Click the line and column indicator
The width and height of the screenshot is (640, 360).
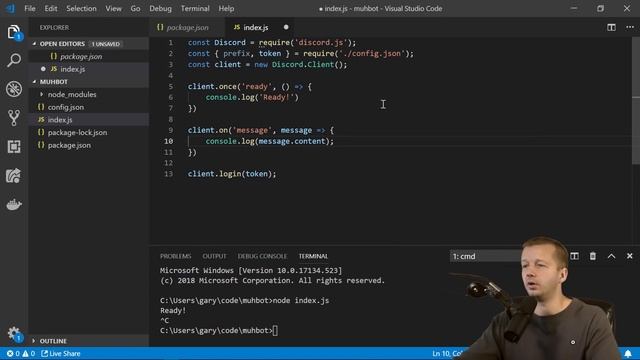coord(447,353)
